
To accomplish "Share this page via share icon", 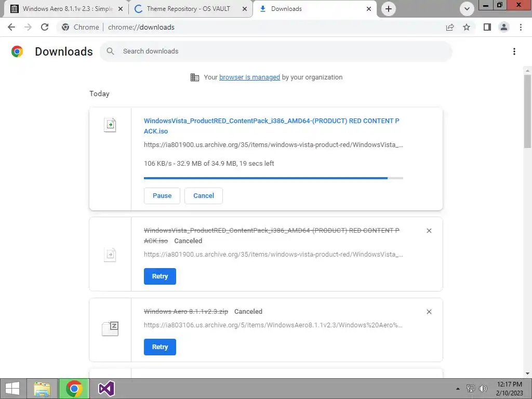I will (x=450, y=27).
